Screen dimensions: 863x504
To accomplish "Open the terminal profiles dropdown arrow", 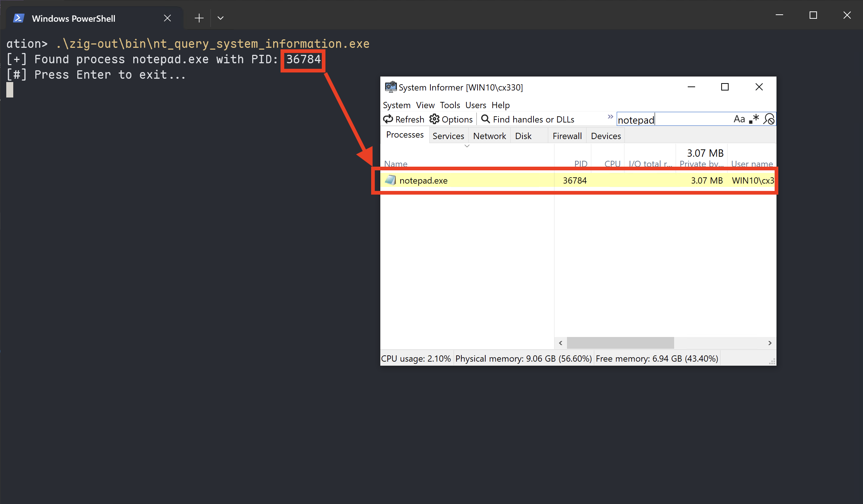I will point(221,18).
